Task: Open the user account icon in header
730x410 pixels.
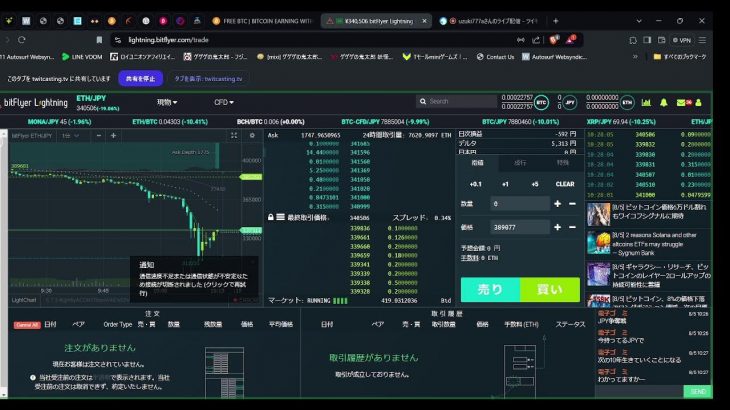Action: coord(698,102)
